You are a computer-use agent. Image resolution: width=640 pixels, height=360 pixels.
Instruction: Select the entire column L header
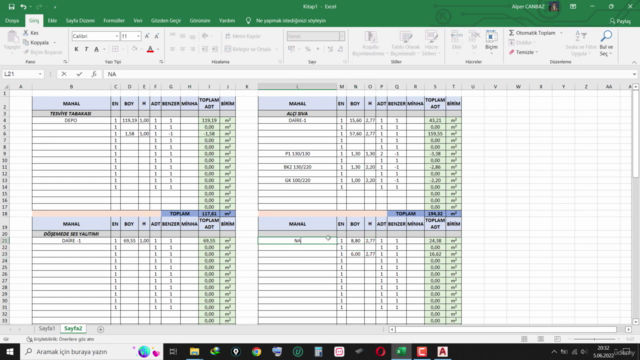point(297,87)
